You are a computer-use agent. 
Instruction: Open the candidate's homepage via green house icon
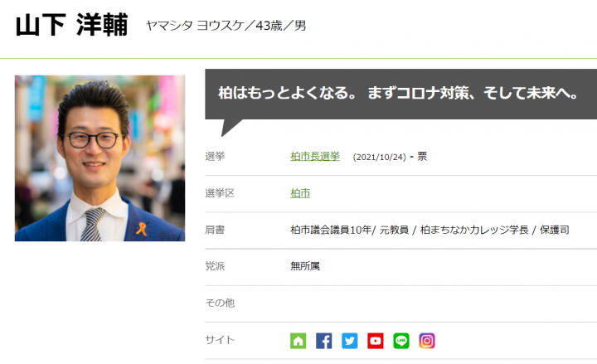pyautogui.click(x=298, y=341)
